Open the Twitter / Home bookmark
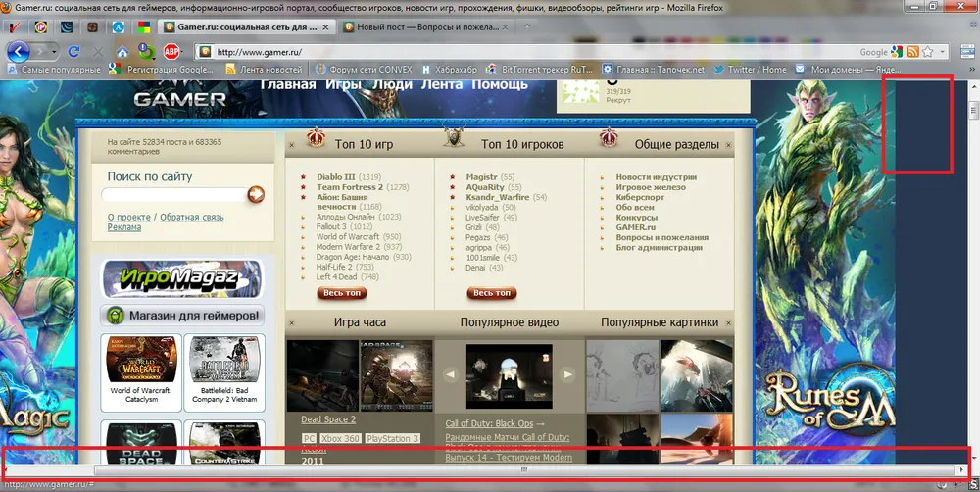Screen dimensions: 980x492 pos(750,70)
